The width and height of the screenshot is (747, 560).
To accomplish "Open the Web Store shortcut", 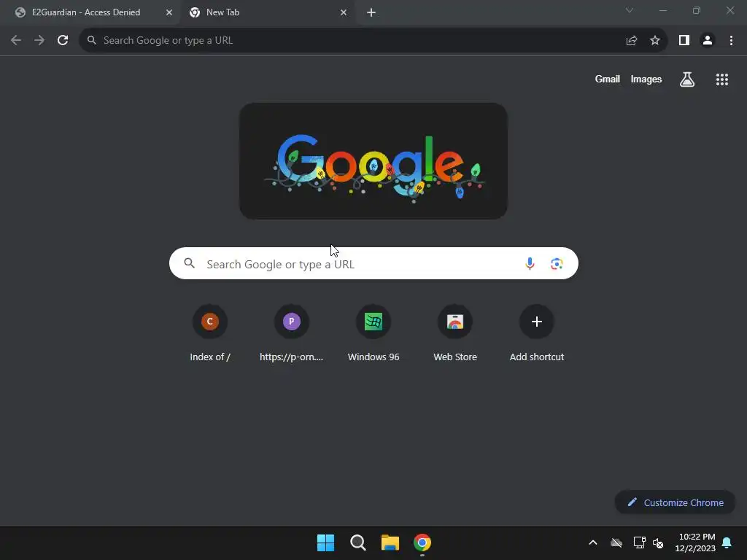I will 455,332.
